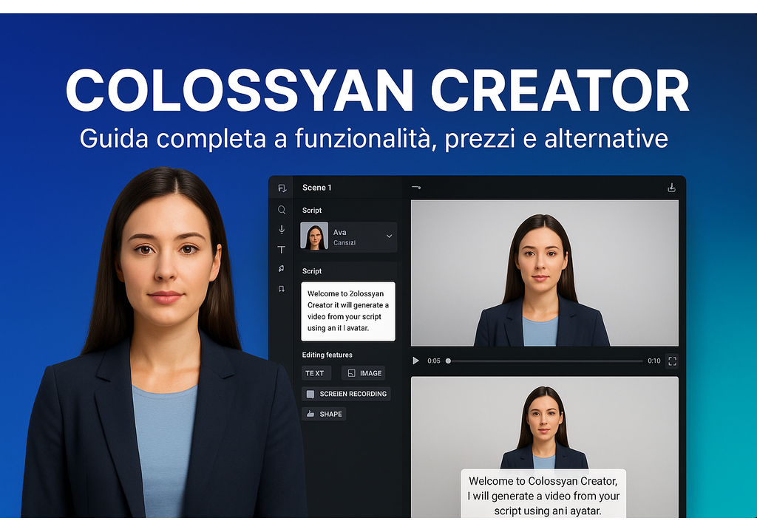Screen dimensions: 757x532
Task: Select the Text tool in the left sidebar
Action: tap(282, 249)
